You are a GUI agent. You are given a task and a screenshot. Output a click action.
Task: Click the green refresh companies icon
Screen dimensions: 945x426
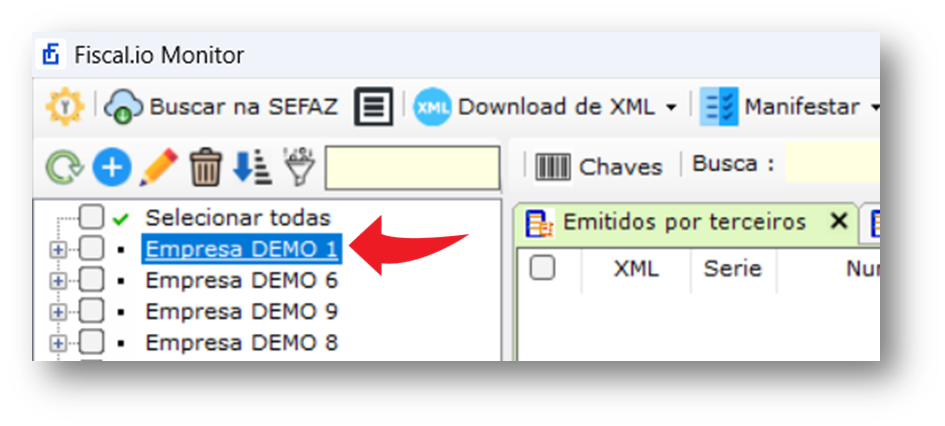(64, 167)
